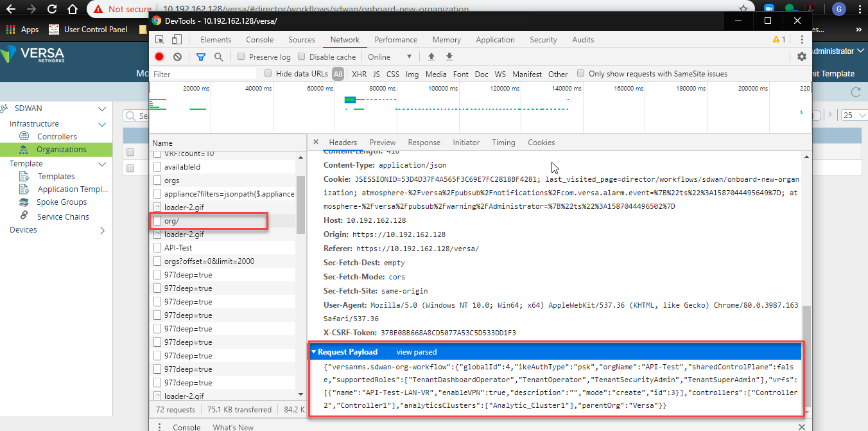This screenshot has width=868, height=431.
Task: Collapse the SDWAN sidebar section
Action: click(101, 109)
